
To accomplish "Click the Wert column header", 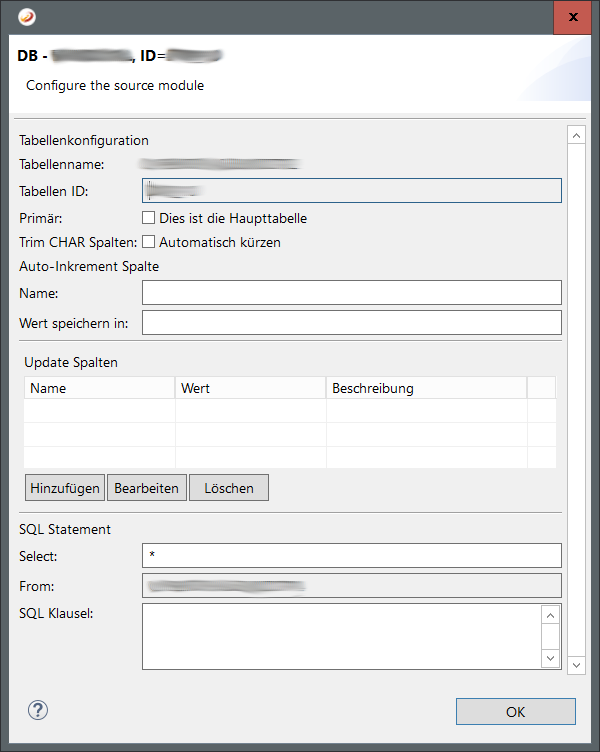I will 250,388.
